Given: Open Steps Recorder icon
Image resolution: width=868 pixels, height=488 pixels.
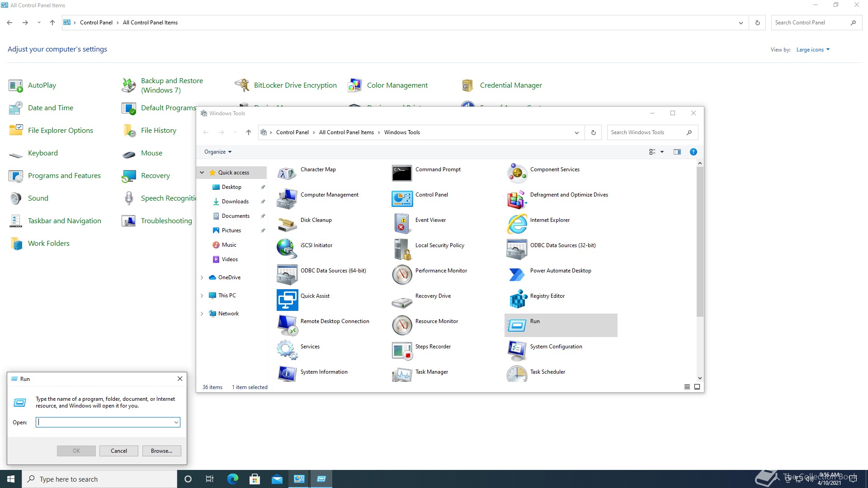Looking at the screenshot, I should click(402, 351).
